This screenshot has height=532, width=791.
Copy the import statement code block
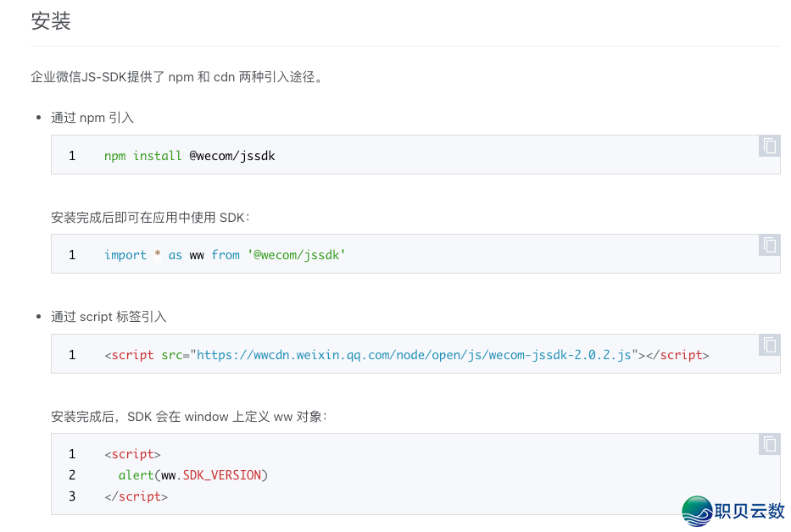click(x=769, y=245)
